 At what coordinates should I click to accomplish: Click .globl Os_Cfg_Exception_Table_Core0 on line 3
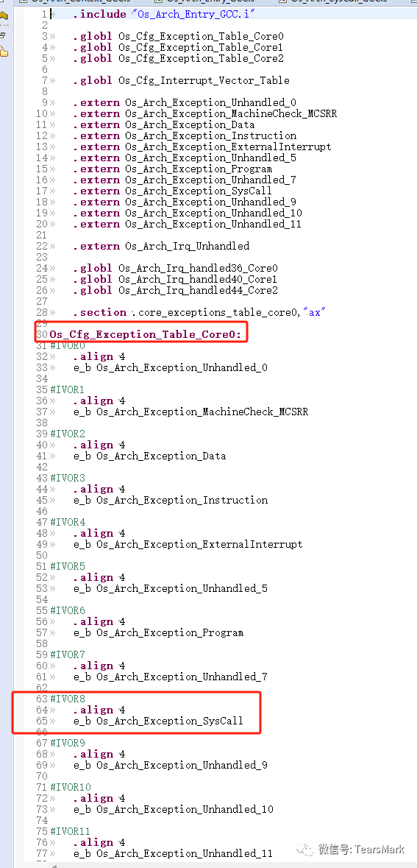click(179, 36)
